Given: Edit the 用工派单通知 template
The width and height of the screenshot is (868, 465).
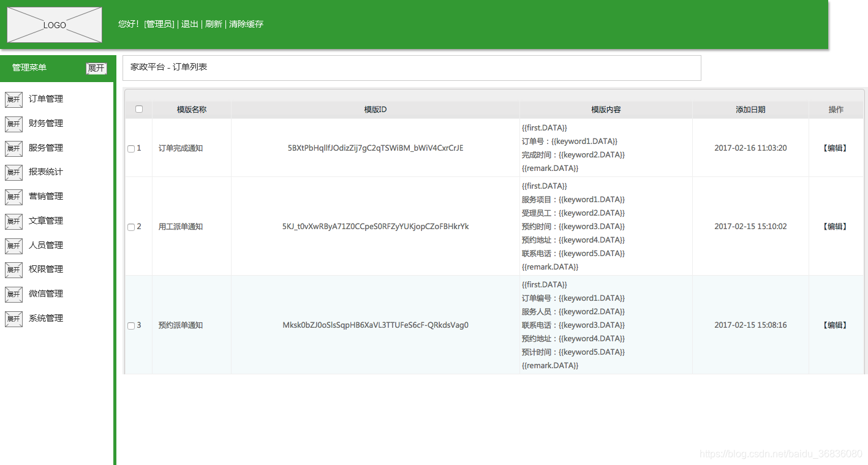Looking at the screenshot, I should [836, 227].
